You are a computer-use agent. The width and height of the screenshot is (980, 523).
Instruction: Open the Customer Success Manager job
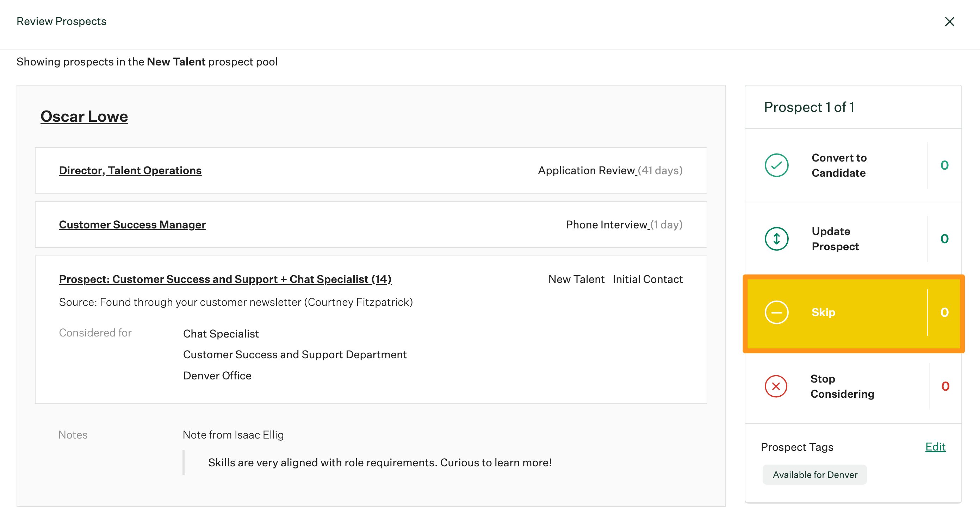(132, 225)
